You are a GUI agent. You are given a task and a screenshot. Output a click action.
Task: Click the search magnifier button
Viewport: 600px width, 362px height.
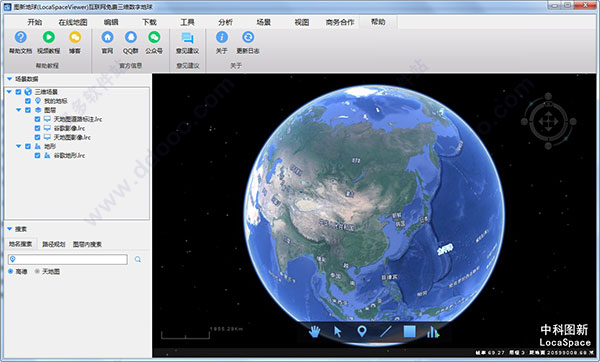[x=138, y=259]
